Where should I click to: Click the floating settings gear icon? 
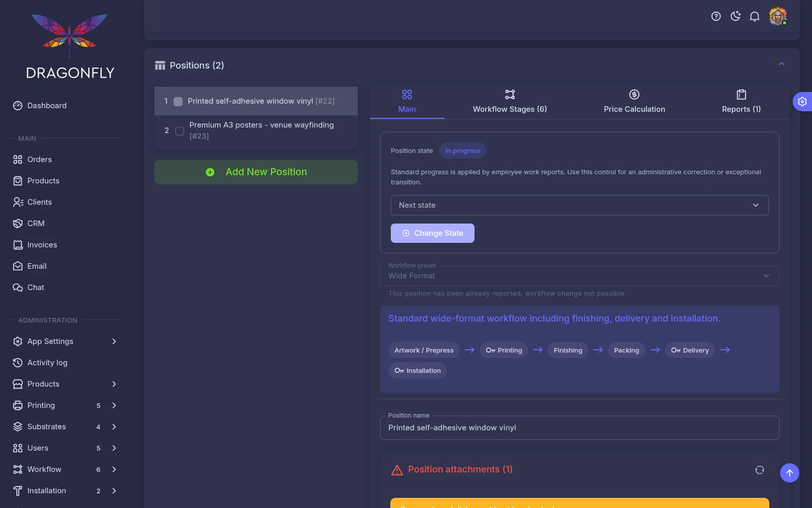tap(802, 102)
